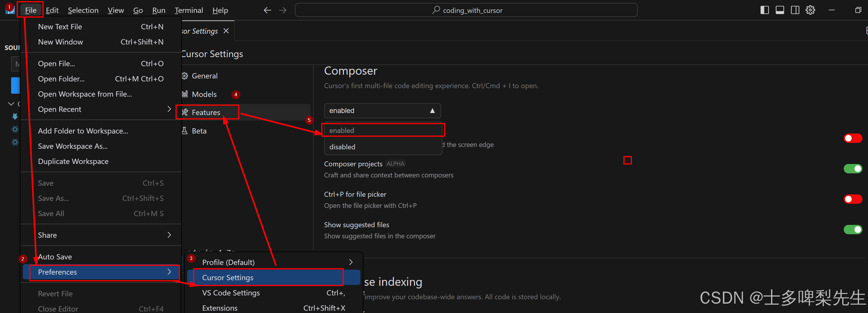868x313 pixels.
Task: Click the 'Composer projects' label
Action: tap(353, 164)
